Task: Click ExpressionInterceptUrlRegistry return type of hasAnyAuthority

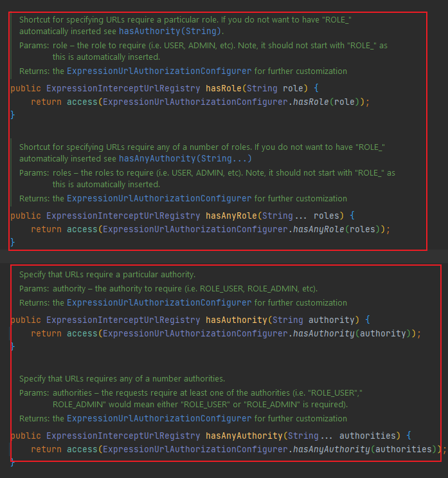Action: pos(123,436)
